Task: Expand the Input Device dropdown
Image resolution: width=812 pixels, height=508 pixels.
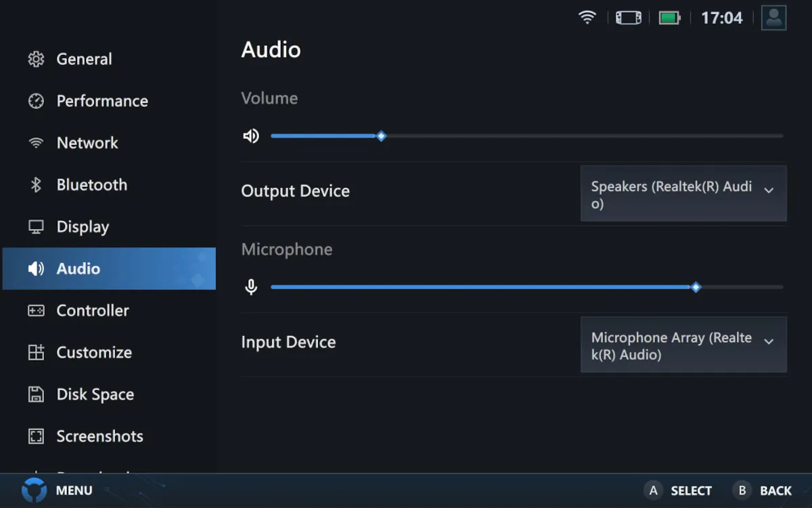Action: [x=683, y=345]
